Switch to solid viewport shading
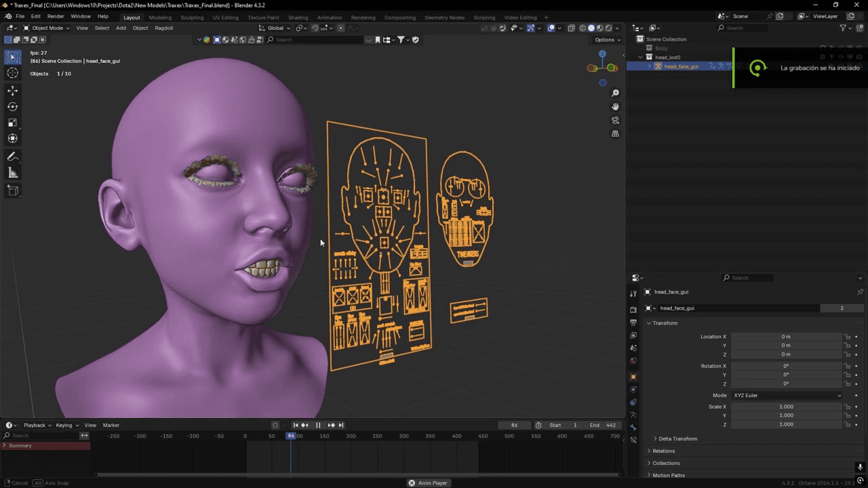Screen dimensions: 868x488 (x=591, y=28)
